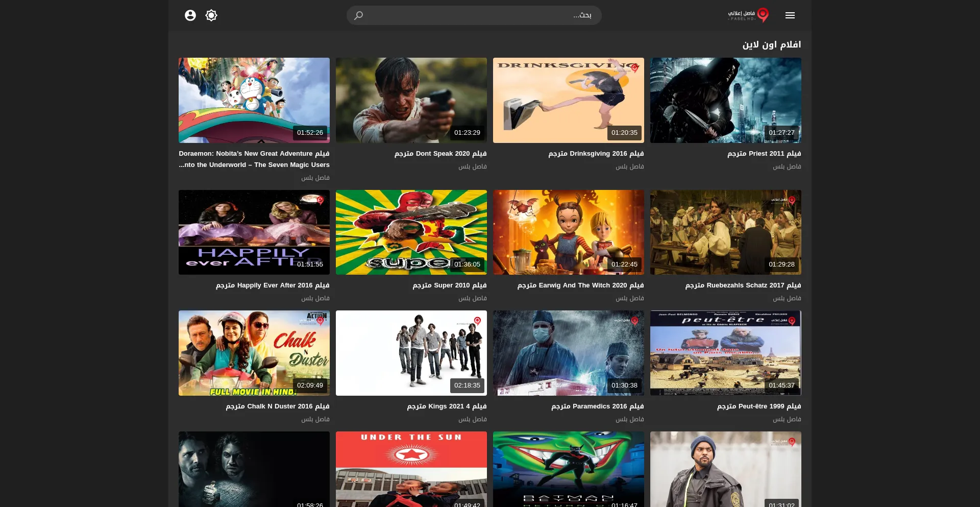The image size is (980, 507).
Task: Click the channel name under Drinksgiving 2016
Action: pyautogui.click(x=630, y=166)
